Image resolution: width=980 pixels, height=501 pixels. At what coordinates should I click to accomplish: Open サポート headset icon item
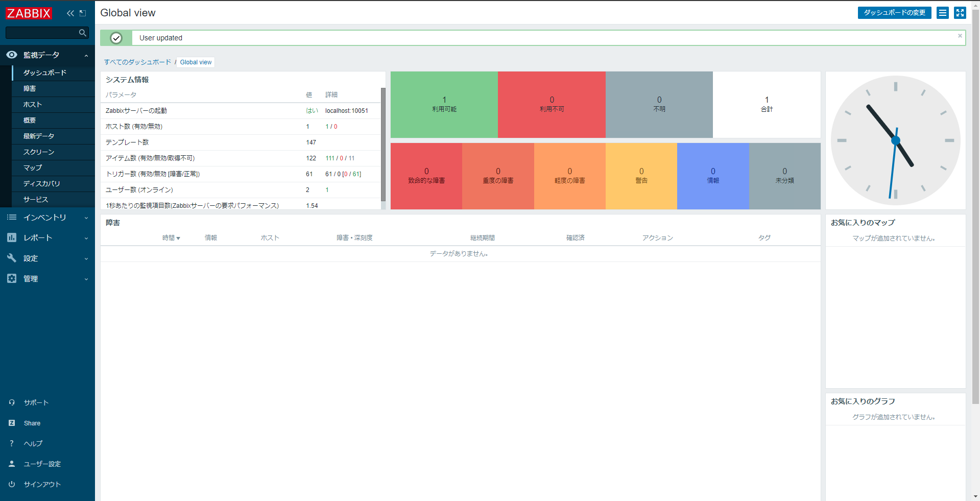(12, 402)
